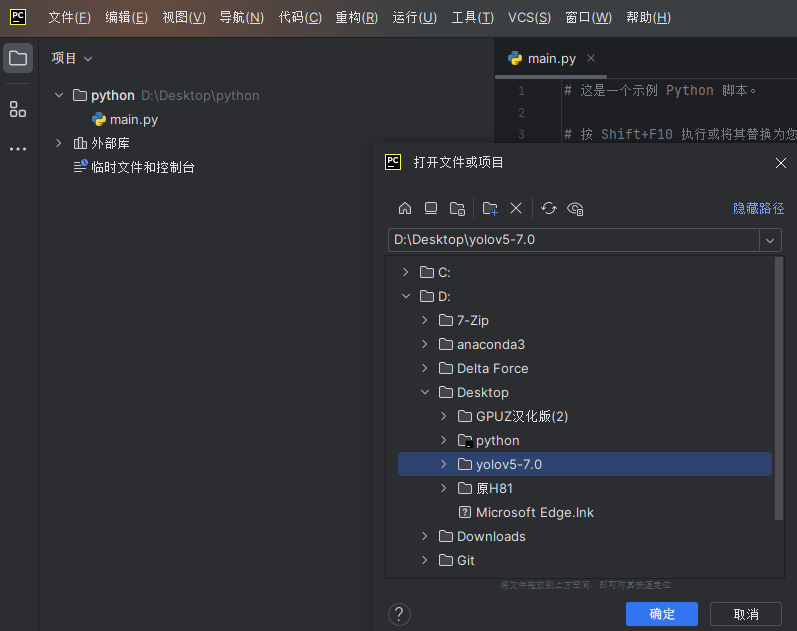Close the open file or project dialog
The image size is (797, 631).
pyautogui.click(x=781, y=163)
